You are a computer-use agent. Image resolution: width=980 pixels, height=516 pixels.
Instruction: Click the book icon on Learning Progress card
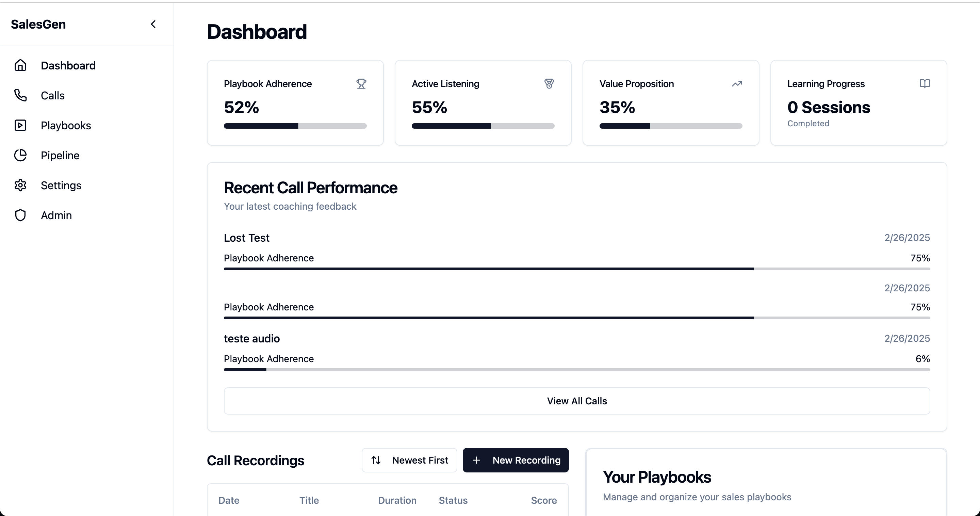click(925, 84)
